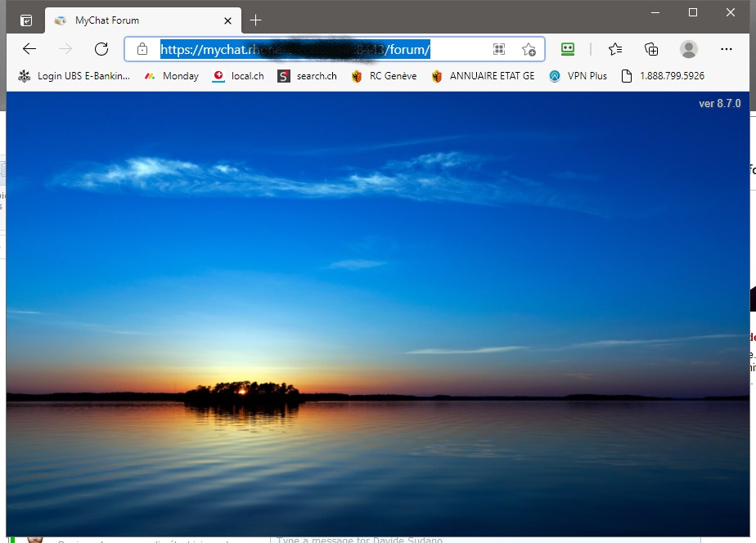Screen dimensions: 756x543
Task: Open the Collections icon
Action: tap(651, 49)
